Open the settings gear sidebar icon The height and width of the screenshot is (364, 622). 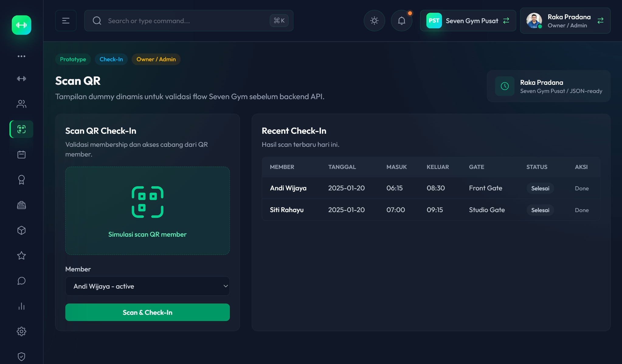click(x=21, y=331)
